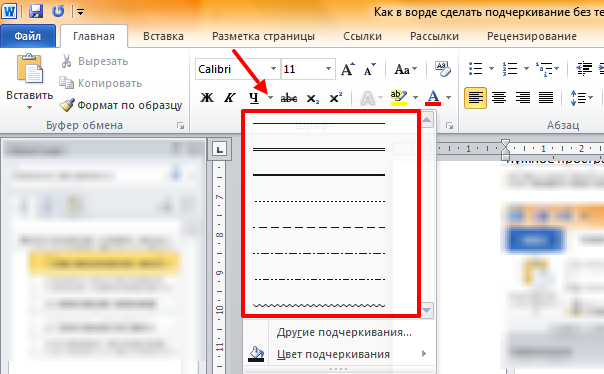Viewport: 604px width, 374px height.
Task: Open bullets list dropdown arrow
Action: (x=491, y=69)
